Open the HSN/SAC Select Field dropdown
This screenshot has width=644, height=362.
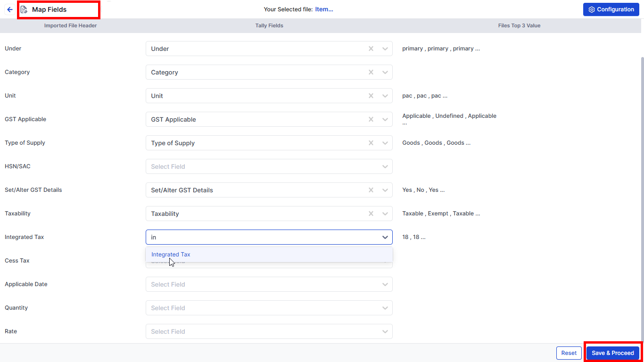tap(269, 166)
